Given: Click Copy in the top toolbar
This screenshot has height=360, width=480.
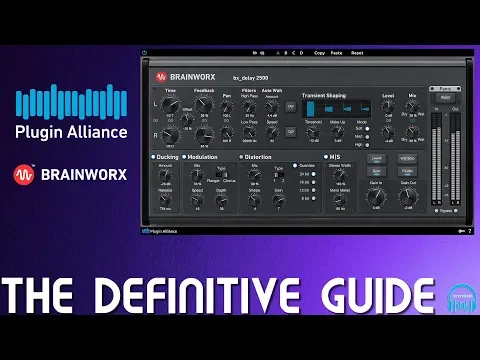Looking at the screenshot, I should pos(319,53).
